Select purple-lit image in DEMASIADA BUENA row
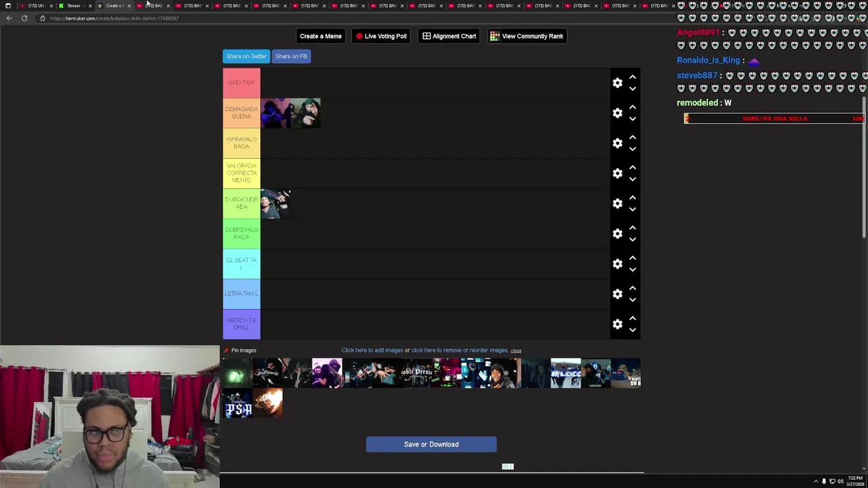The image size is (868, 488). (275, 113)
